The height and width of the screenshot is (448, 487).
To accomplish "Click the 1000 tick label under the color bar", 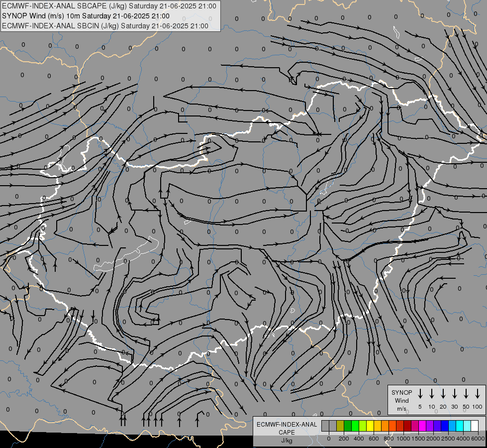I will point(403,439).
